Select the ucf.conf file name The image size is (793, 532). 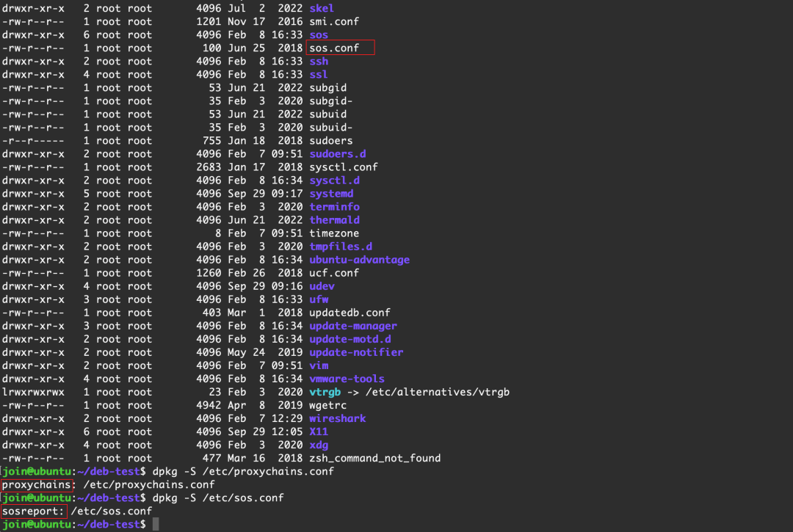[334, 273]
